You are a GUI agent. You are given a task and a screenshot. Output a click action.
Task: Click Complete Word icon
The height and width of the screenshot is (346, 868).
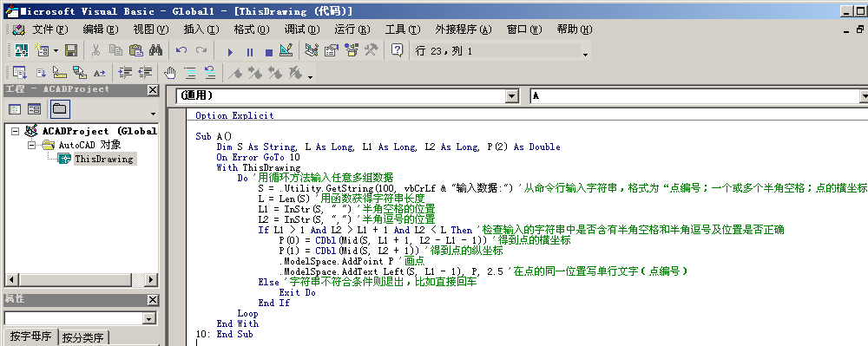point(100,72)
